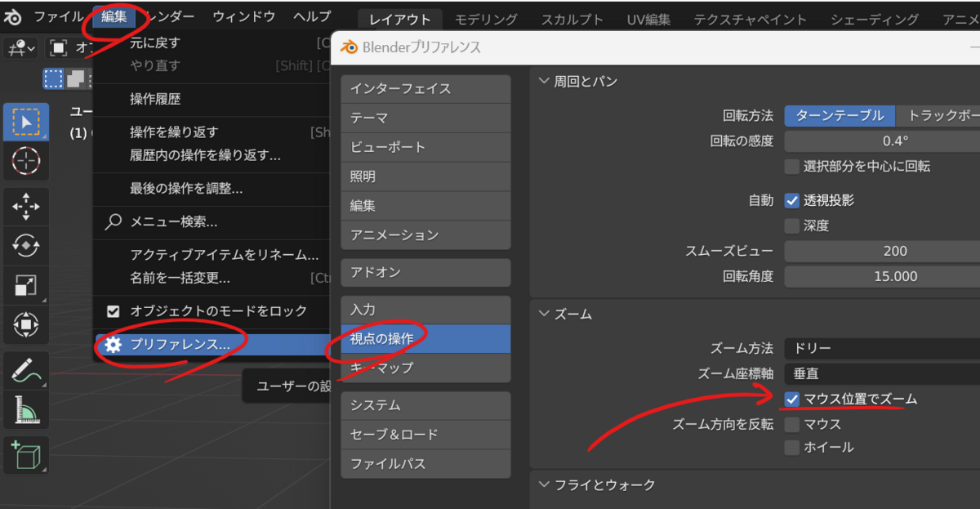Uncheck the 透視投影 checkbox
The height and width of the screenshot is (509, 980).
click(791, 200)
